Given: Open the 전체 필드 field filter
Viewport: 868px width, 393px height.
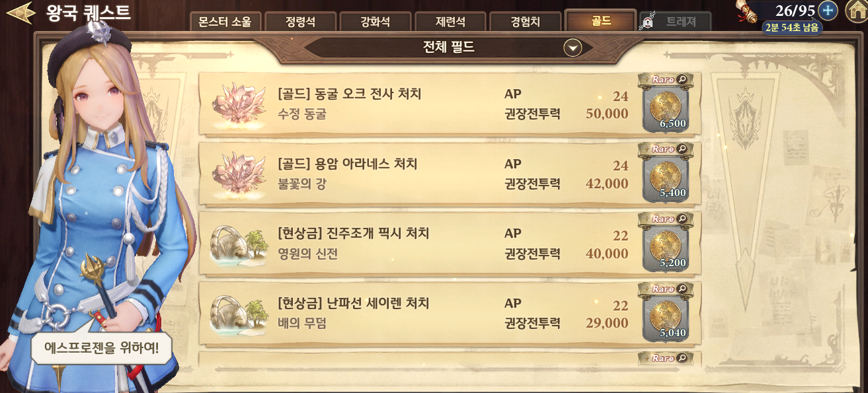Looking at the screenshot, I should (449, 48).
